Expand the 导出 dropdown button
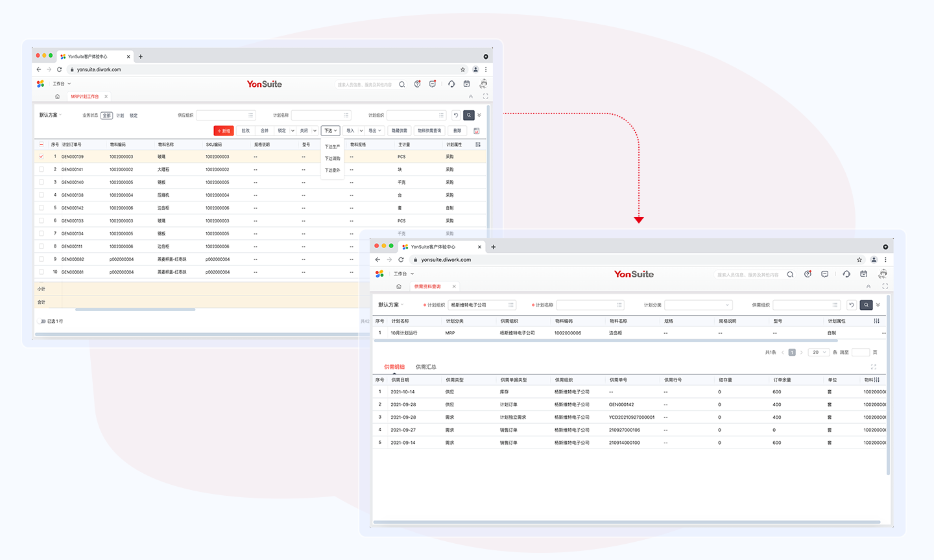The height and width of the screenshot is (560, 934). click(375, 131)
